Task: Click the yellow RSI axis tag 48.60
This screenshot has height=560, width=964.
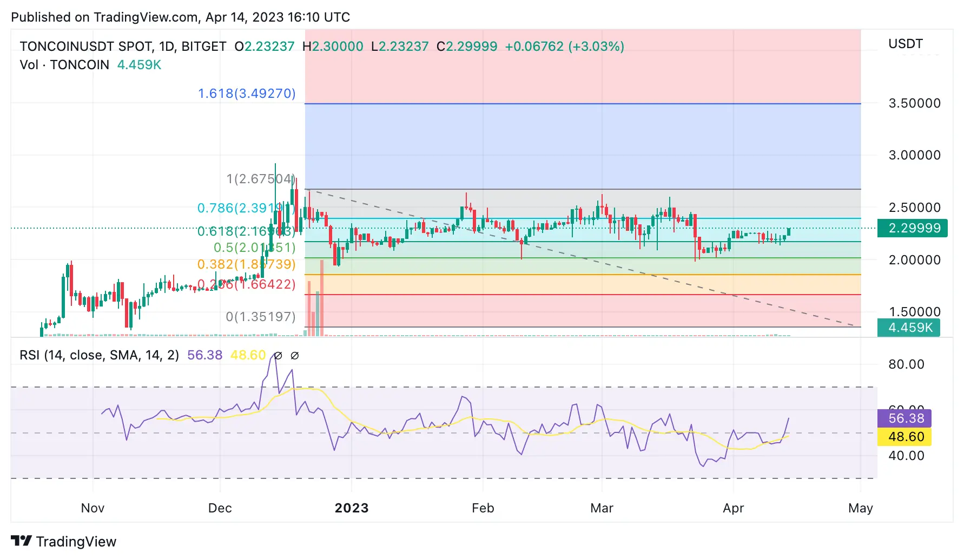Action: click(904, 437)
